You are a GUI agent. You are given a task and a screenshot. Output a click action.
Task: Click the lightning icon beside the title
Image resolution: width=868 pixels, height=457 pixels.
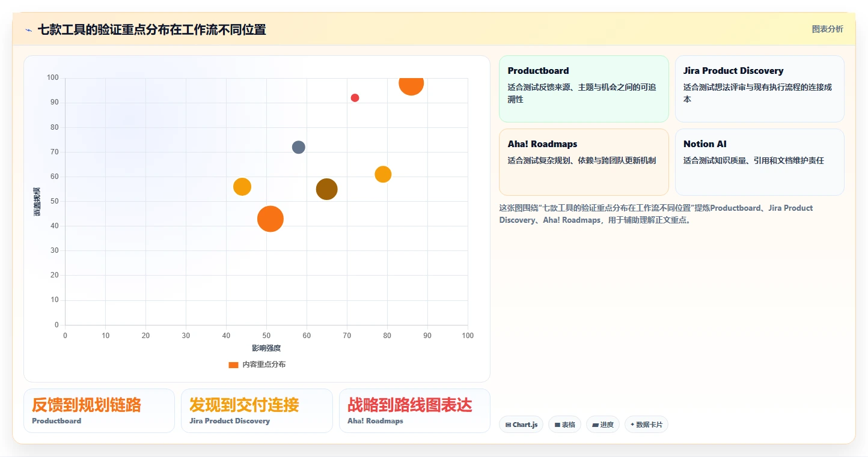[x=28, y=30]
